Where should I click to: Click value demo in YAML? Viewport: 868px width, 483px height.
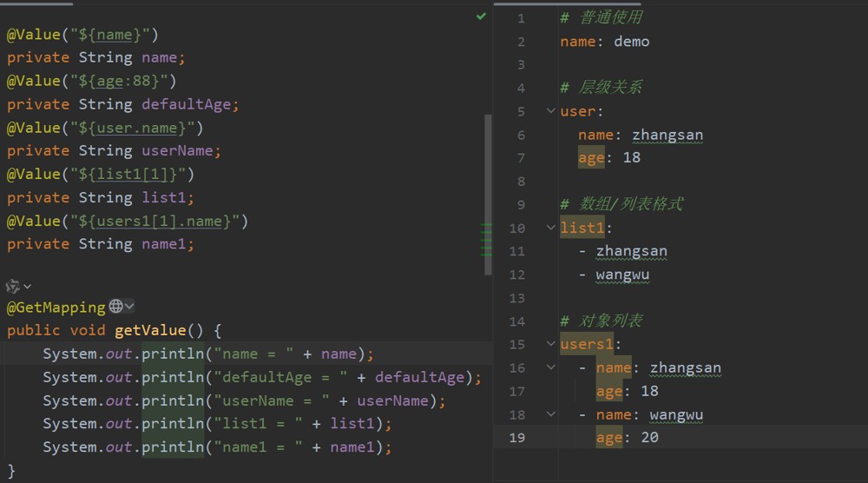point(632,42)
